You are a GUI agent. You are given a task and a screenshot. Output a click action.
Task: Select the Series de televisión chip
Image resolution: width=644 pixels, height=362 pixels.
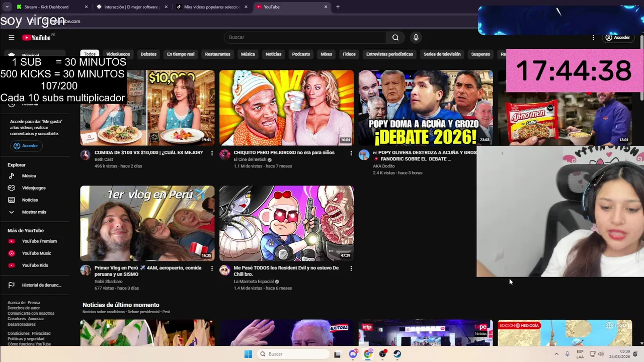click(442, 54)
